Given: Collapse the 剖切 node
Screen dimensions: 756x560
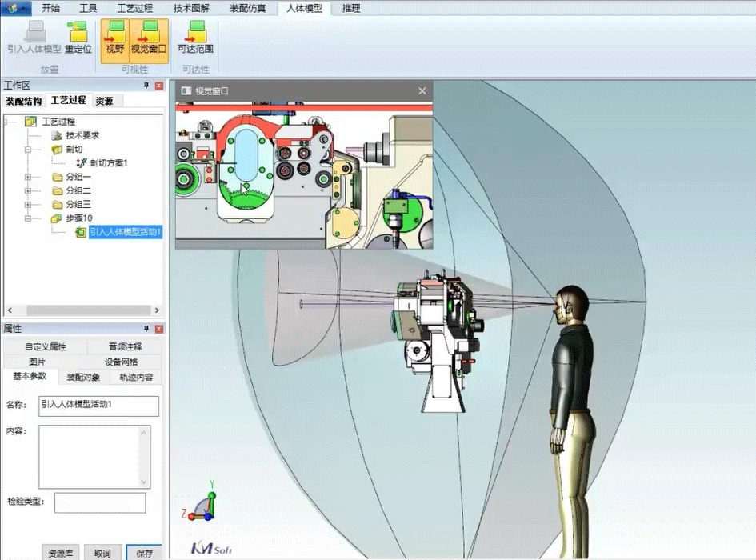Looking at the screenshot, I should coord(28,149).
